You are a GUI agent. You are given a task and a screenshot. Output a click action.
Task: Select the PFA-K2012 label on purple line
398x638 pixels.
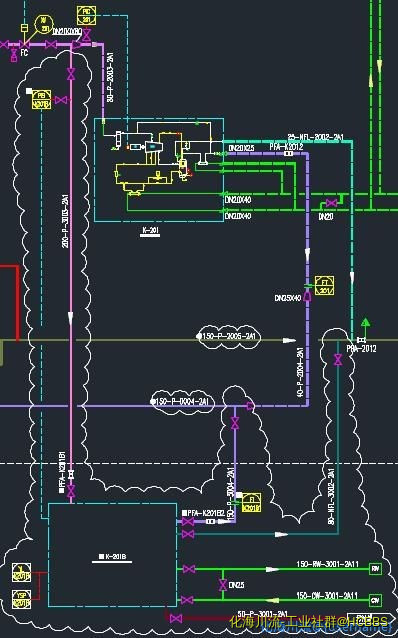[x=286, y=146]
